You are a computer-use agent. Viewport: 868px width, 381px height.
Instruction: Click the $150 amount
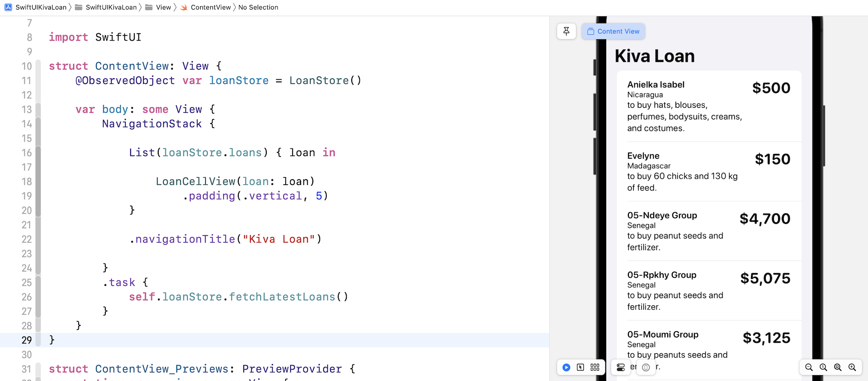point(773,159)
